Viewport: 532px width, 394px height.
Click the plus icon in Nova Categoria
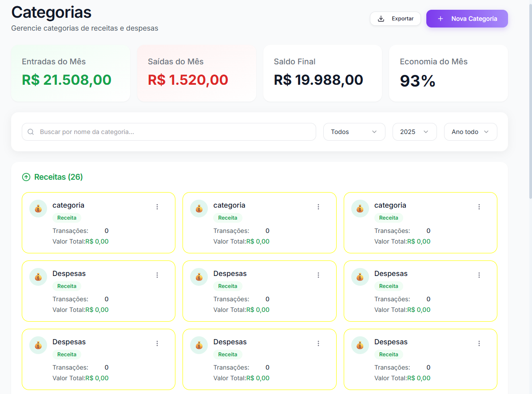[440, 18]
